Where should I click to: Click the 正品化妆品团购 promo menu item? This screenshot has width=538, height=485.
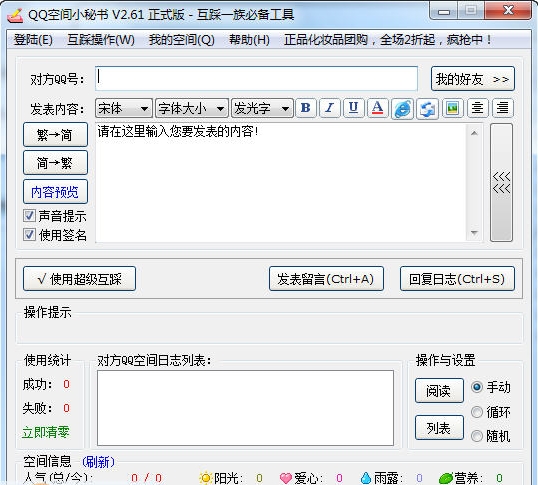[388, 40]
